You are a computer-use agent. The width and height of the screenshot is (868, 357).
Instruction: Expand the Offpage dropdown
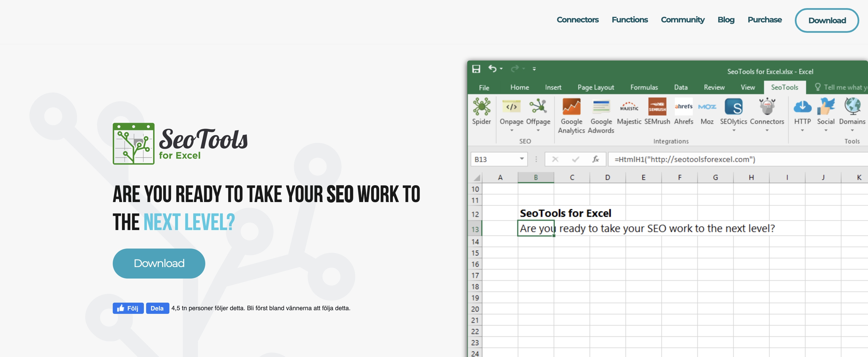pyautogui.click(x=538, y=131)
